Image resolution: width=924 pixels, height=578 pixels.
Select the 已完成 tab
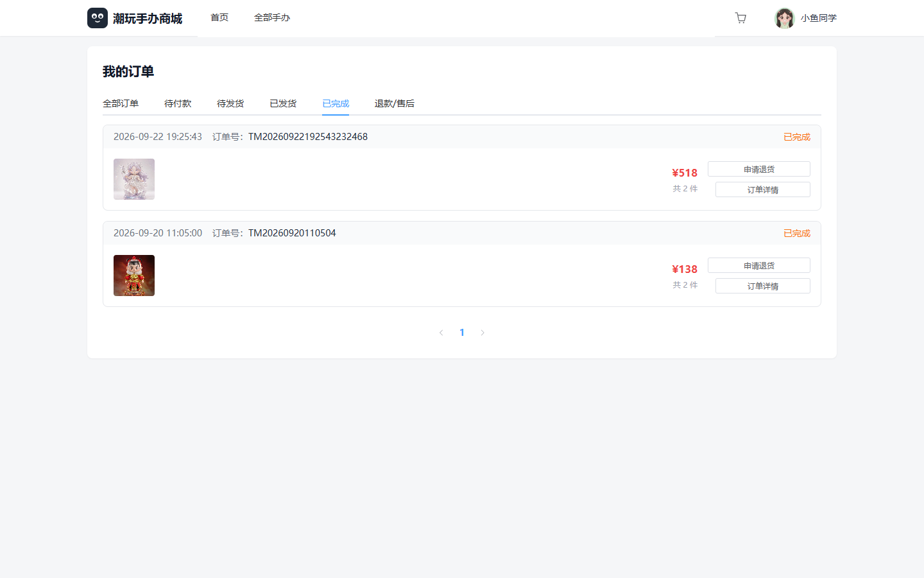336,103
